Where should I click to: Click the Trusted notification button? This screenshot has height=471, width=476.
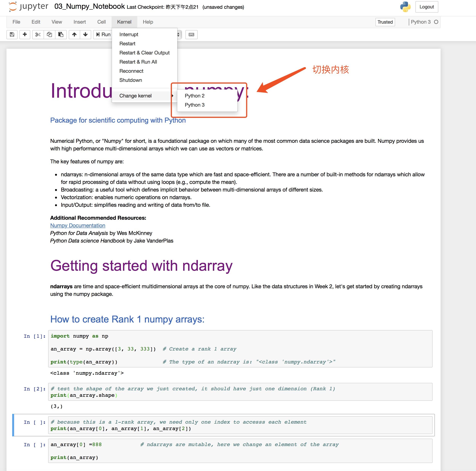click(x=385, y=22)
